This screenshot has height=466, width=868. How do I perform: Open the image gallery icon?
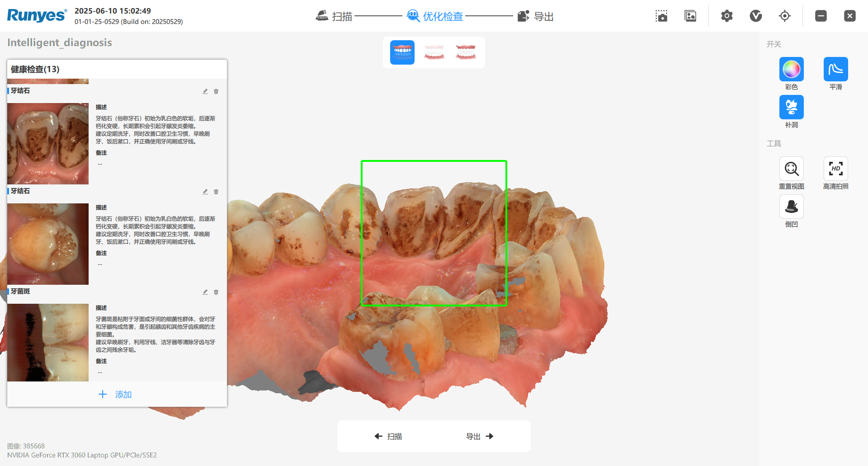(690, 16)
